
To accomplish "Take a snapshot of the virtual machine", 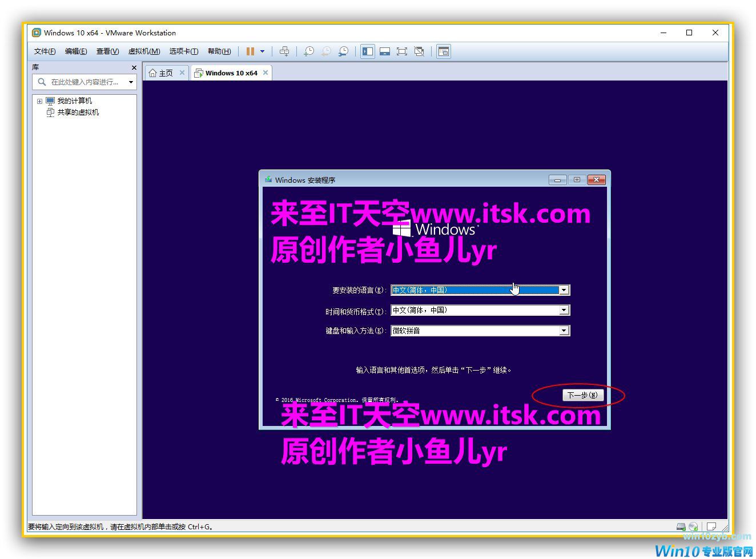I will coord(309,51).
